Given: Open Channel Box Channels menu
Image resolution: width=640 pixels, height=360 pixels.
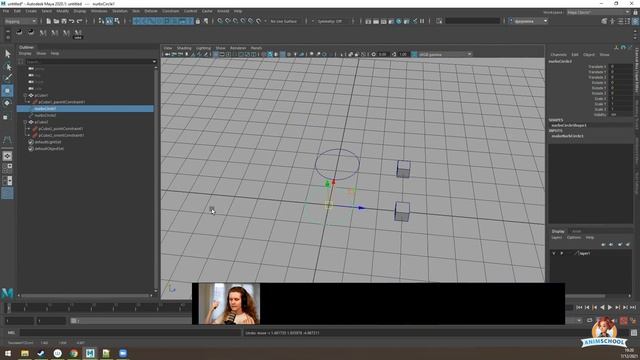Looking at the screenshot, I should pos(558,55).
